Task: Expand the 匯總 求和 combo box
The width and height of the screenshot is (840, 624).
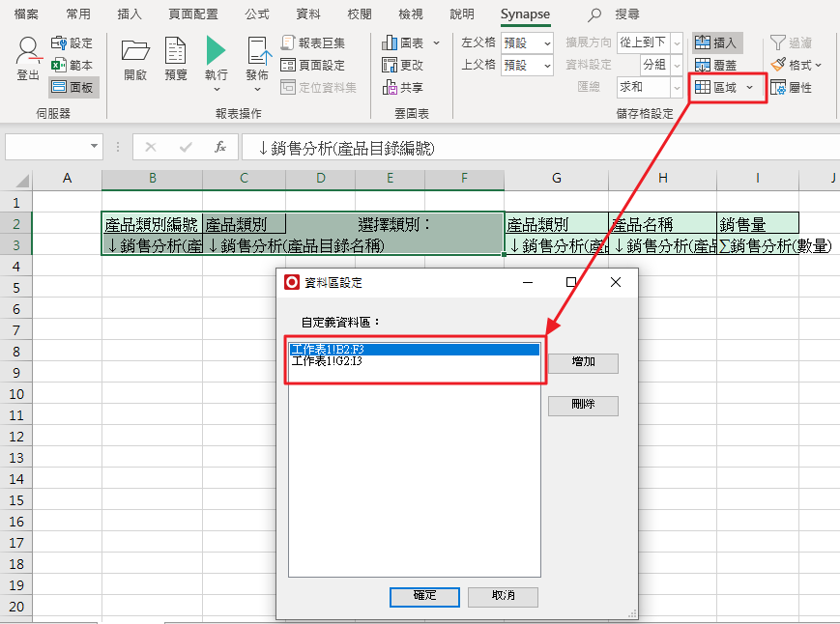Action: (x=675, y=87)
